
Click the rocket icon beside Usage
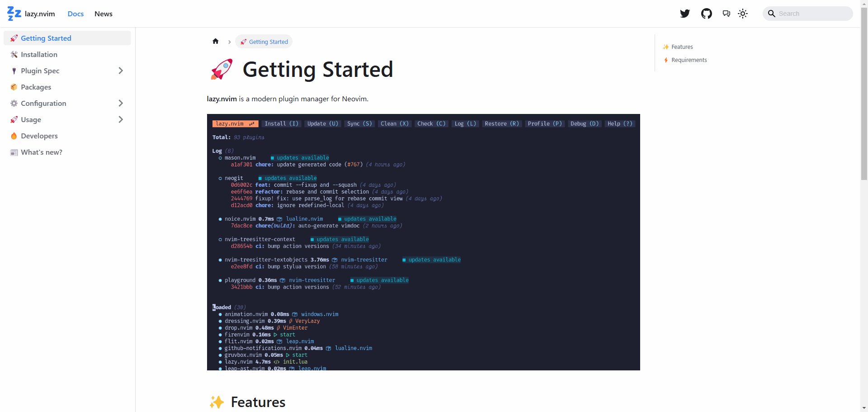pos(14,119)
